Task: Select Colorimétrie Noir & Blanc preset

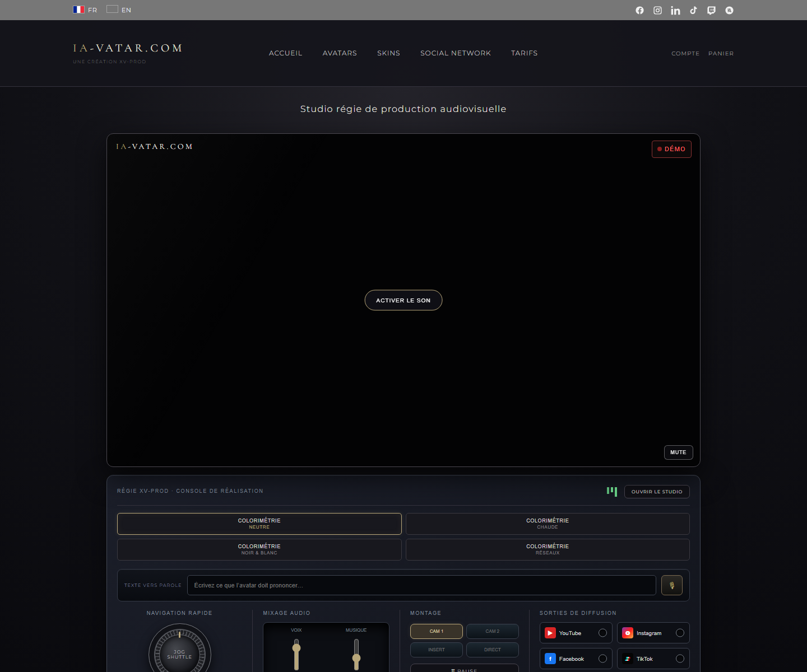Action: [x=259, y=549]
